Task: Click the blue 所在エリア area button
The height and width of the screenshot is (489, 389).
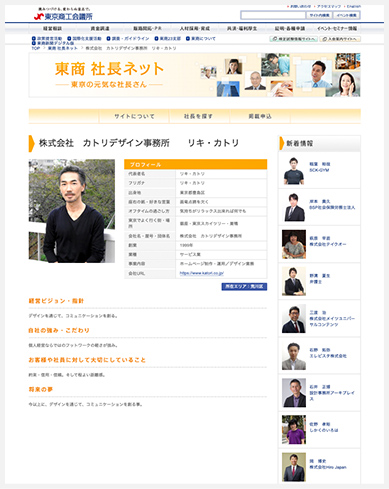Action: coord(244,287)
